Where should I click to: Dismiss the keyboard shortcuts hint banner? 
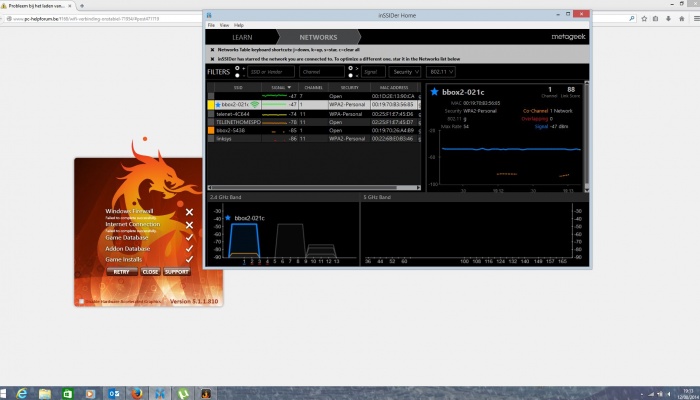(x=212, y=50)
